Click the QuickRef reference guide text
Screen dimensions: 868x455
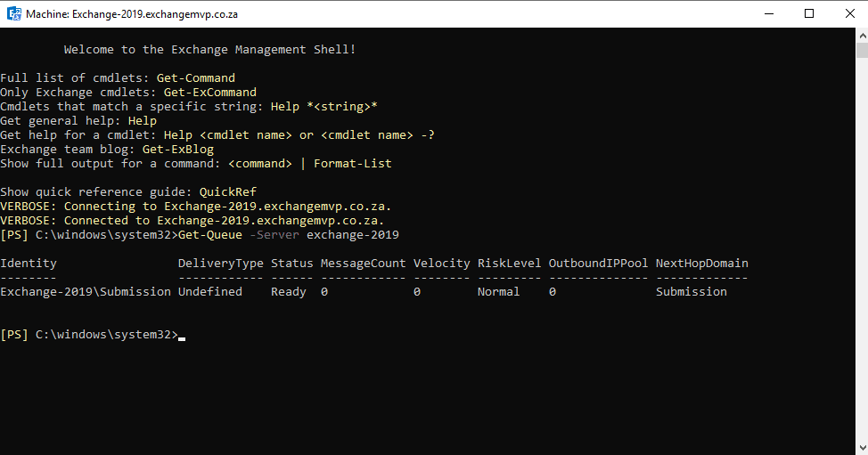(x=228, y=191)
